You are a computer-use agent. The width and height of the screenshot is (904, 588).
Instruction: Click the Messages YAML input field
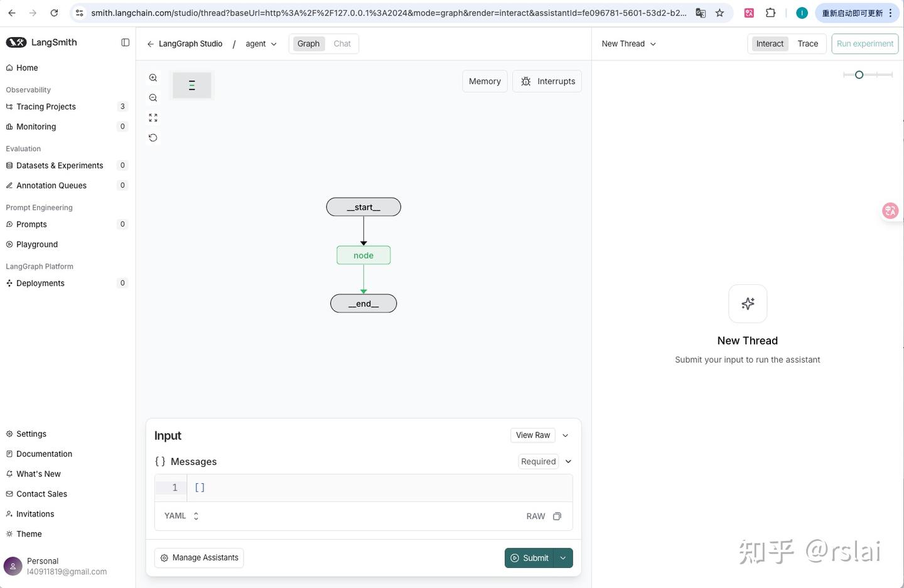377,488
